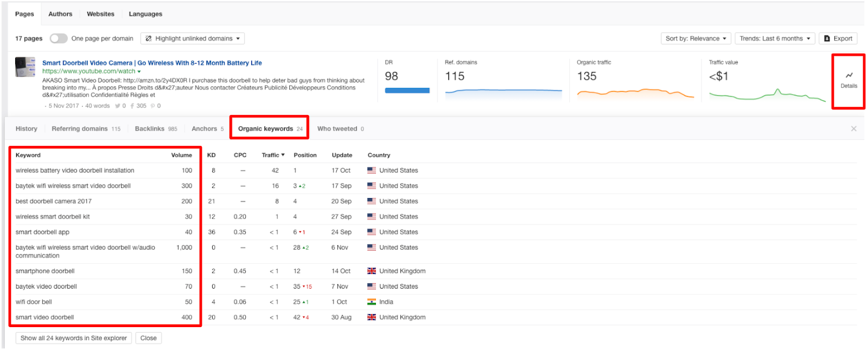Click the Organic traffic orange trend chart
Image resolution: width=868 pixels, height=351 pixels.
pos(635,94)
